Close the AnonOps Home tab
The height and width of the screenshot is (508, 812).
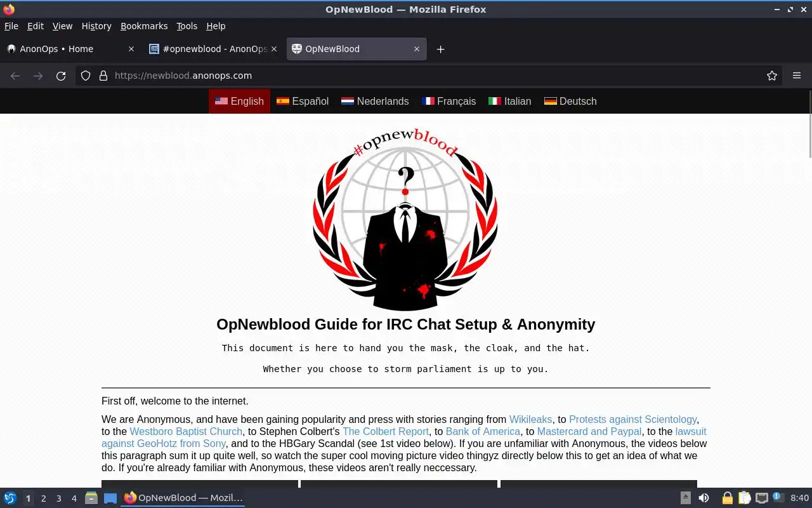(131, 49)
